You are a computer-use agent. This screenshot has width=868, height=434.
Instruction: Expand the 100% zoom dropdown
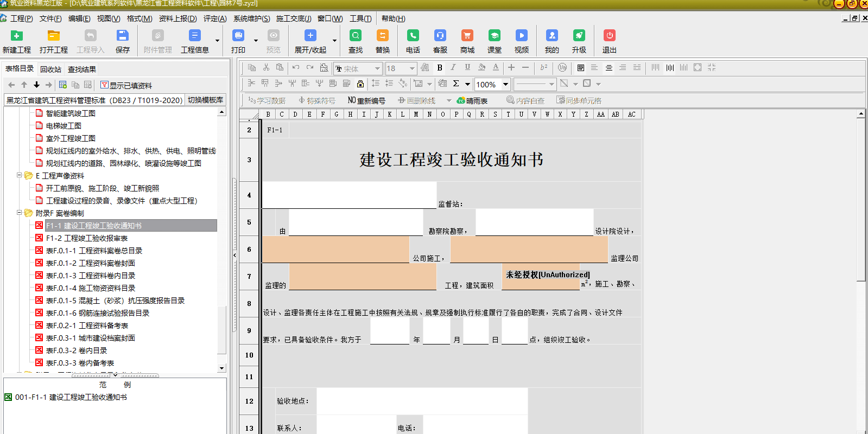(x=505, y=84)
